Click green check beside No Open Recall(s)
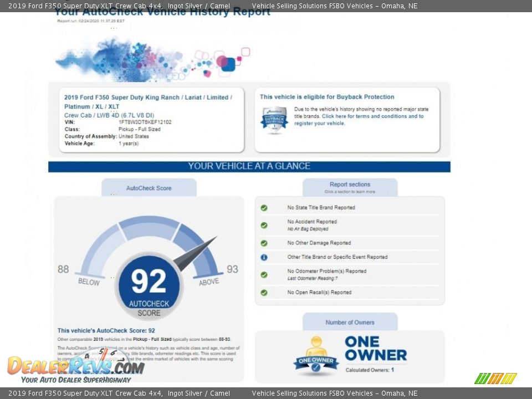Viewport: 532px width, 399px height. tap(264, 293)
